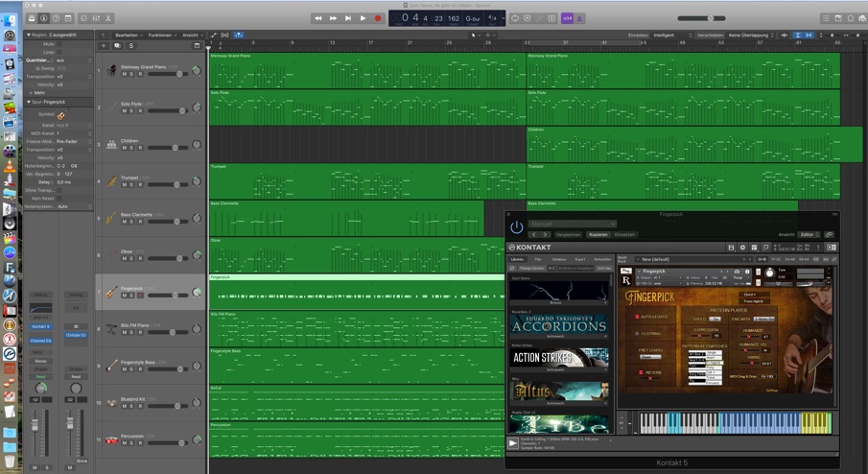Click Vergleichen button in plugin header
The image size is (868, 474).
point(568,235)
